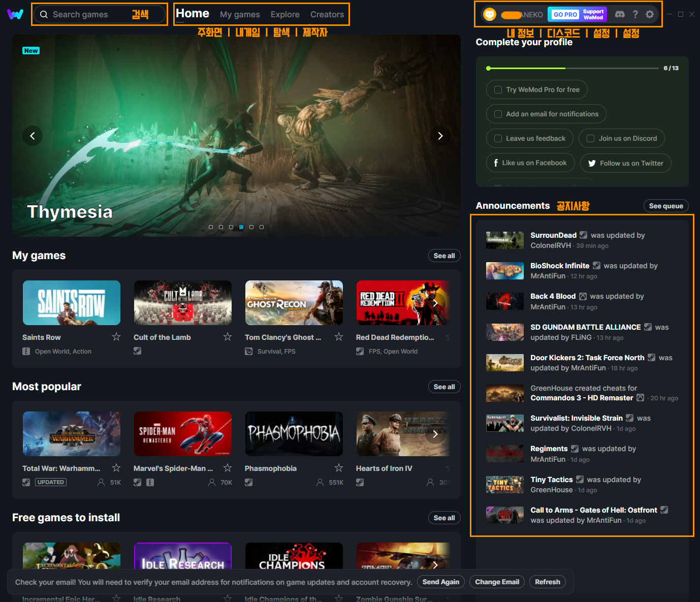Image resolution: width=700 pixels, height=602 pixels.
Task: Click Send Again email button
Action: [x=441, y=582]
